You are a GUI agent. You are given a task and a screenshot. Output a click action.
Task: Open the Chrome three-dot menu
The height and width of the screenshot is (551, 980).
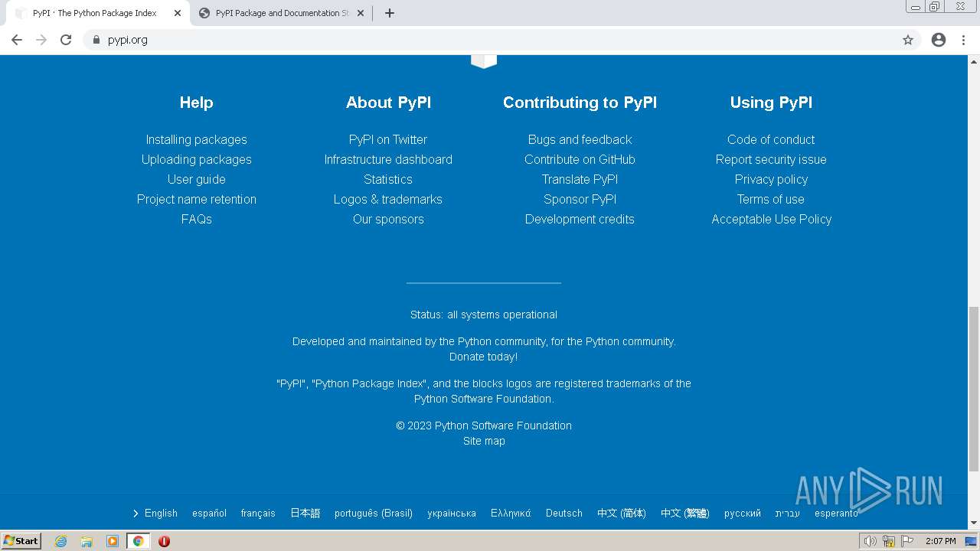point(963,40)
